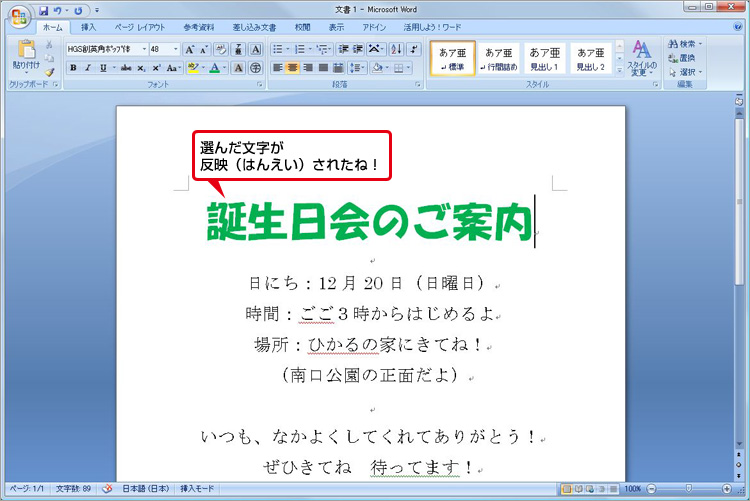Open Change Case (Aa) dropdown

point(173,68)
